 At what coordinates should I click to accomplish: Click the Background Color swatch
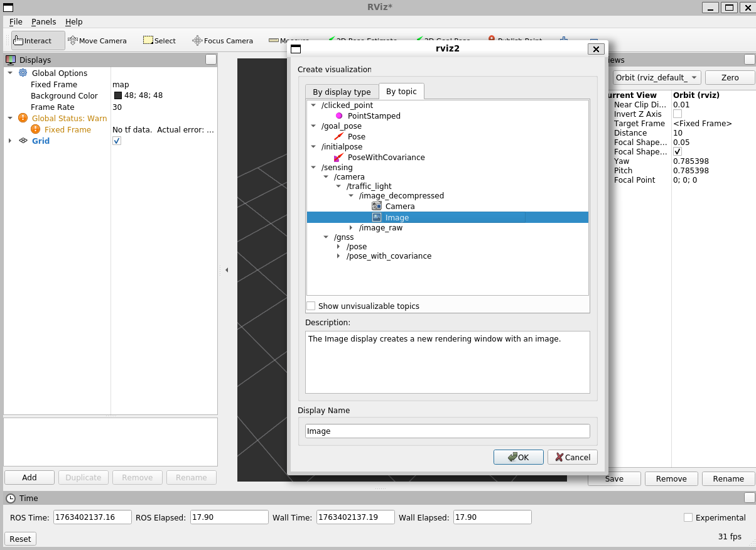pos(118,95)
